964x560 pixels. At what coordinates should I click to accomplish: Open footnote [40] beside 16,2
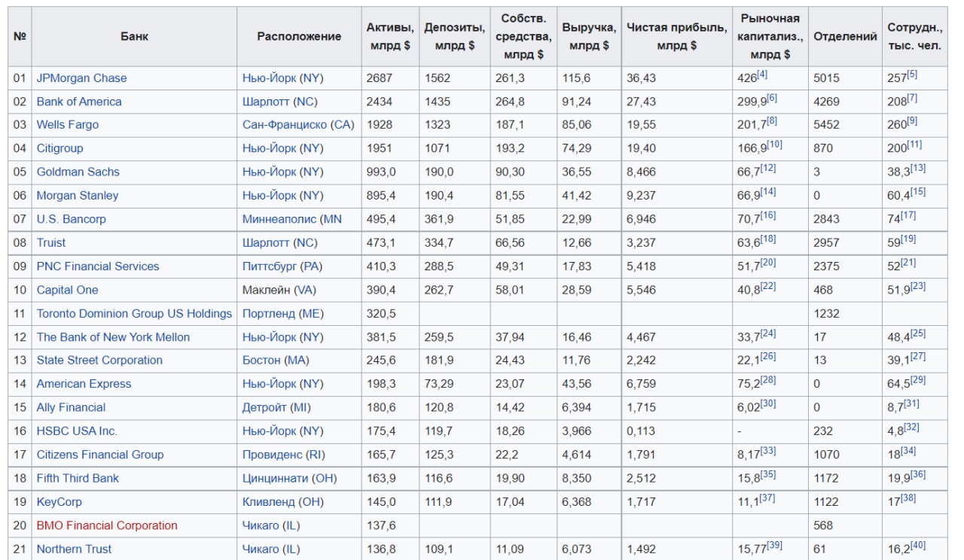coord(918,546)
